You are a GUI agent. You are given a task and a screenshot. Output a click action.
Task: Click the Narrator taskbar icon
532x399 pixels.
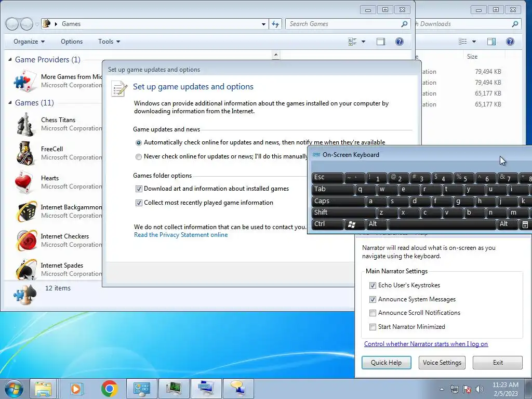pyautogui.click(x=238, y=389)
